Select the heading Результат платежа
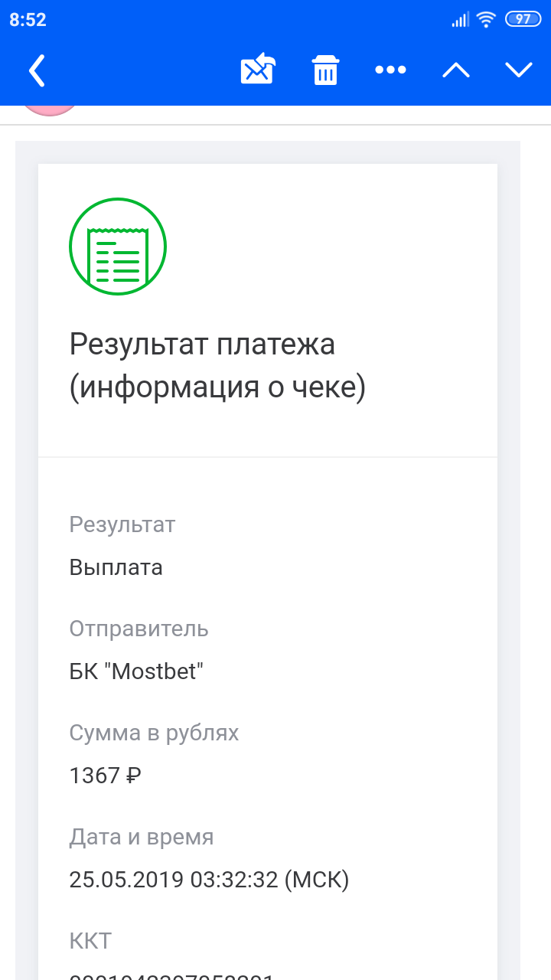The image size is (551, 980). click(x=203, y=345)
